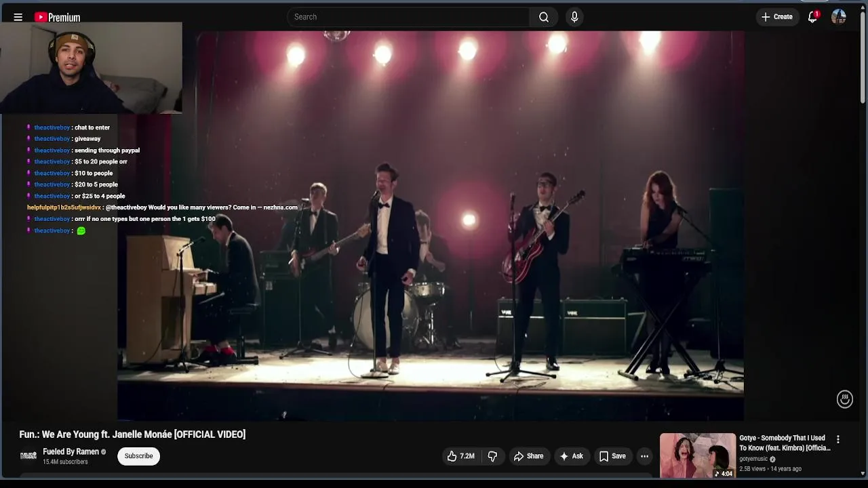Open the account avatar menu
The height and width of the screenshot is (488, 868).
(x=839, y=17)
